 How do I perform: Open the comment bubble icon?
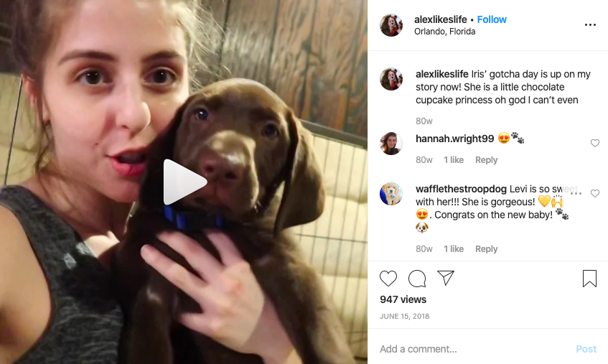point(417,279)
